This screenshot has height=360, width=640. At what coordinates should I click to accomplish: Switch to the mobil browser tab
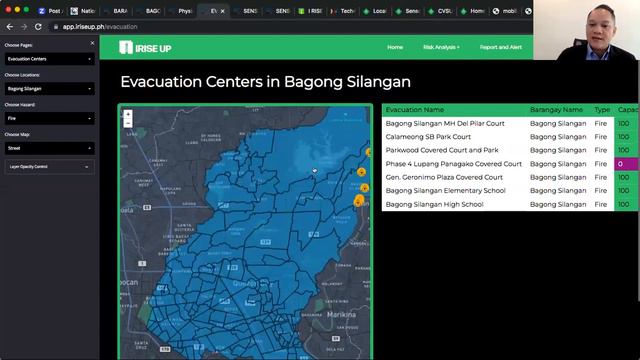click(505, 11)
